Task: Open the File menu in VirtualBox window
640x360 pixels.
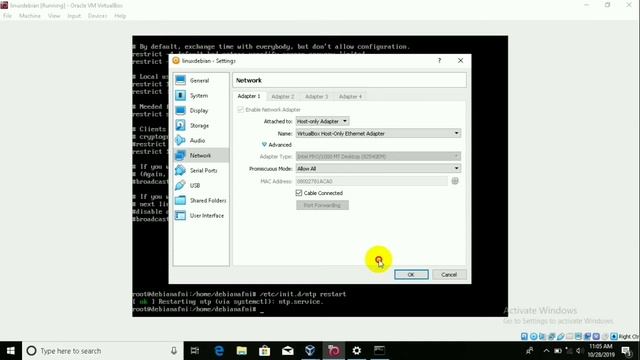Action: pyautogui.click(x=7, y=16)
